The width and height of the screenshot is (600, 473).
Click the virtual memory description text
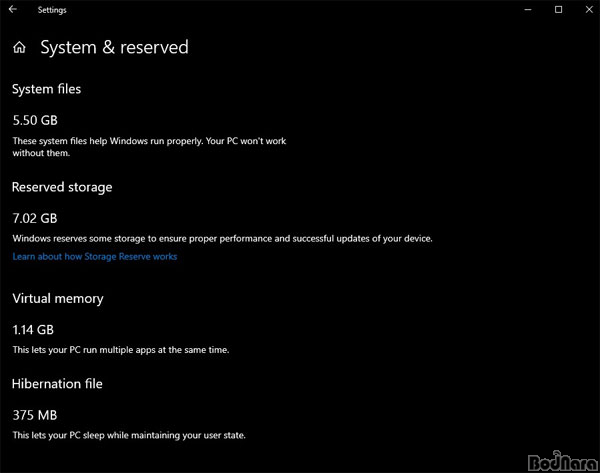click(x=121, y=350)
